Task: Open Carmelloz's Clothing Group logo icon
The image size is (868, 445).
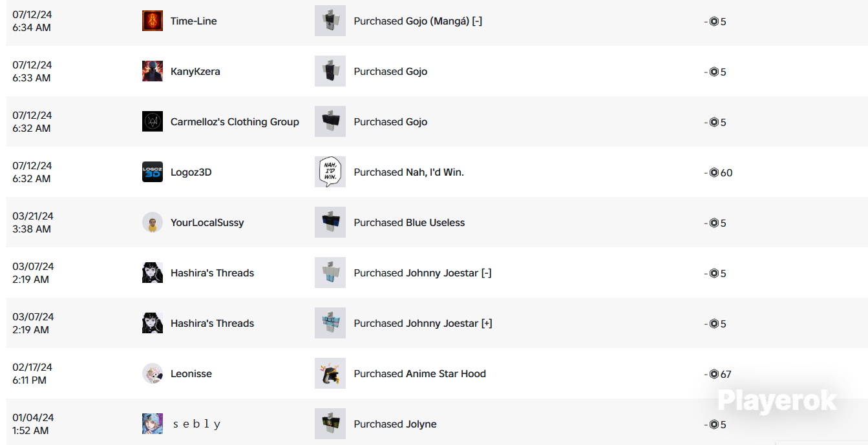Action: 153,121
